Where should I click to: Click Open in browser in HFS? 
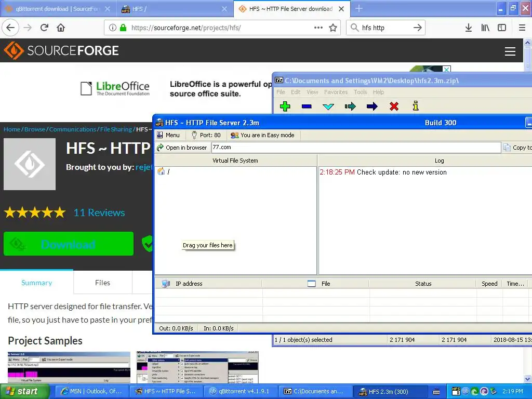[x=181, y=148]
